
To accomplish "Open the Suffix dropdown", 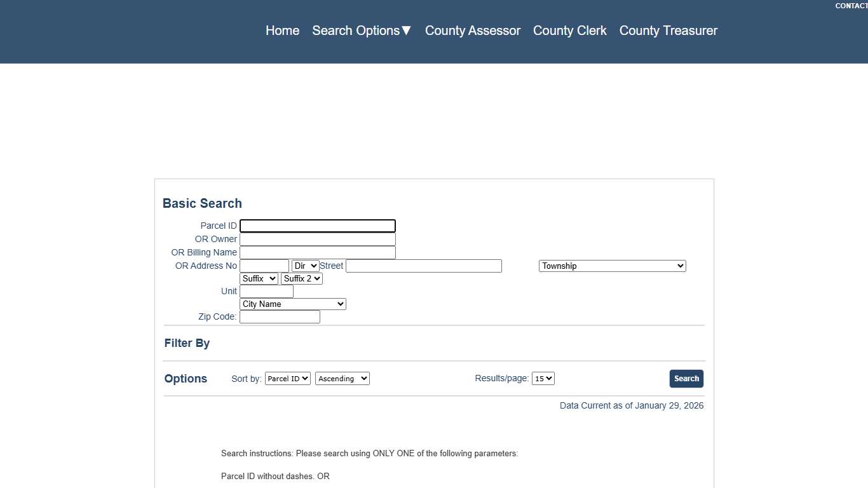I will [258, 278].
